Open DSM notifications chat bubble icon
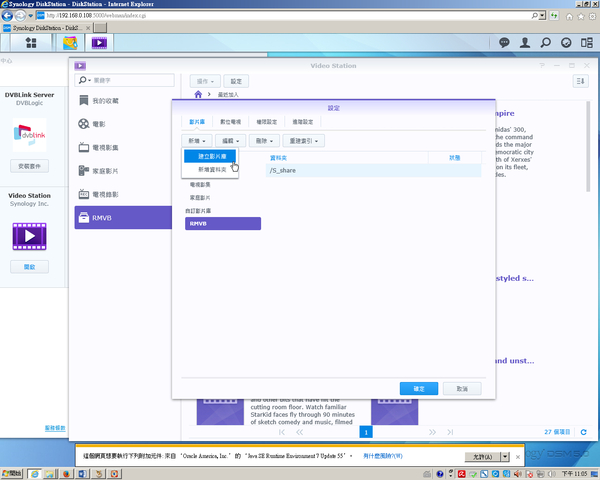The image size is (600, 480). 503,43
